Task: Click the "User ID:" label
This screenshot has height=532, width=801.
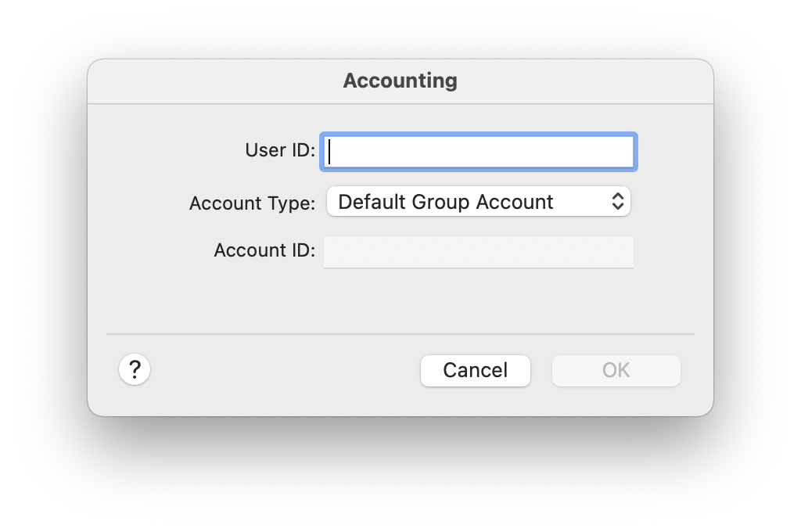Action: (280, 150)
